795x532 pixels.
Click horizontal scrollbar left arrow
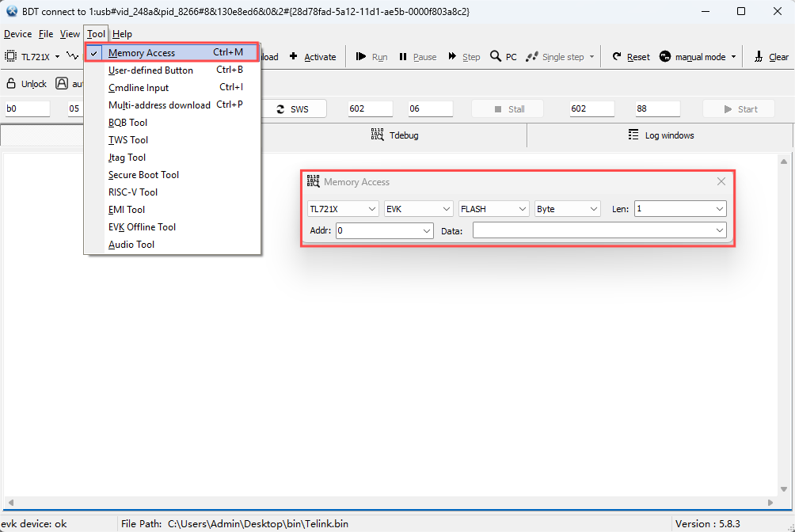[x=10, y=503]
